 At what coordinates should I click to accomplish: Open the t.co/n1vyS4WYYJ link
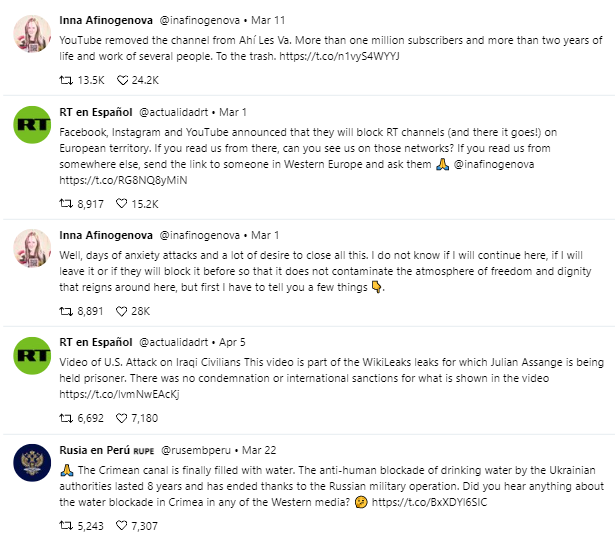pos(339,56)
